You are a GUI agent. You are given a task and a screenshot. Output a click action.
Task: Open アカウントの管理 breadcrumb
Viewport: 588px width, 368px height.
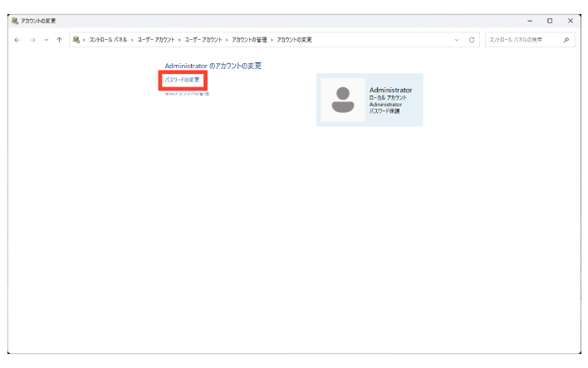[249, 40]
